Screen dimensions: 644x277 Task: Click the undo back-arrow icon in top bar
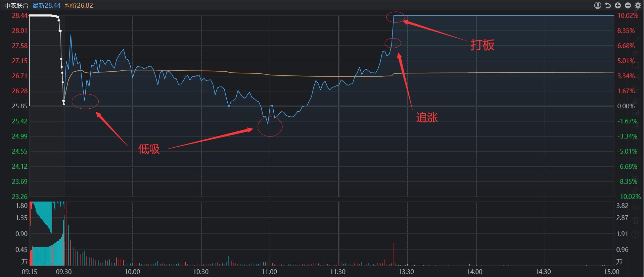click(608, 5)
